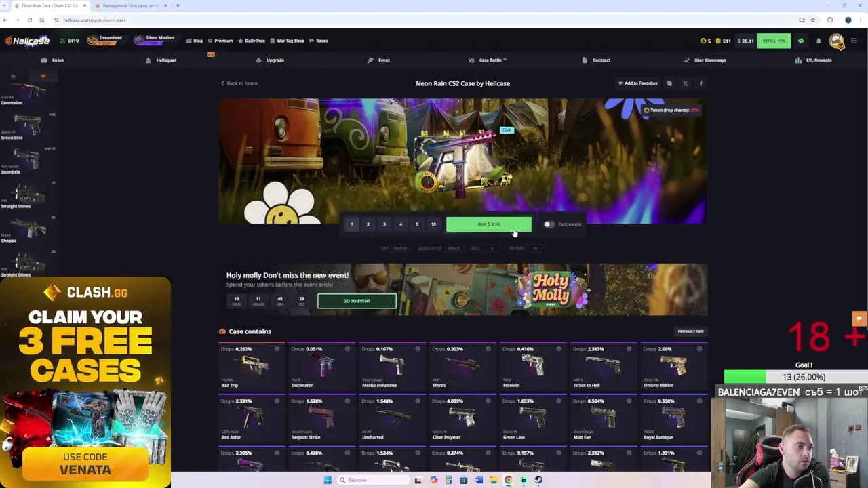Open the Blog link
This screenshot has height=488, width=868.
pyautogui.click(x=195, y=41)
